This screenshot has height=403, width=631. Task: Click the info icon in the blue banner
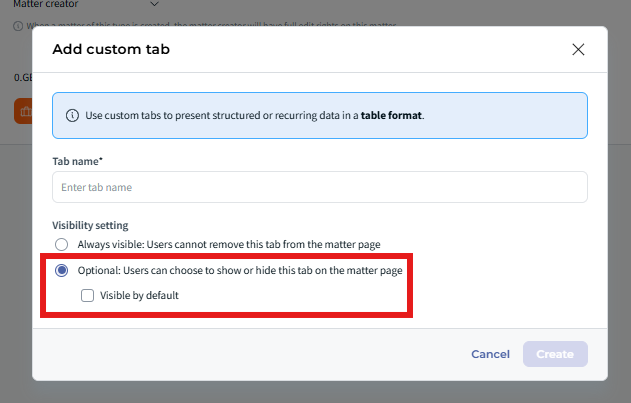[72, 115]
